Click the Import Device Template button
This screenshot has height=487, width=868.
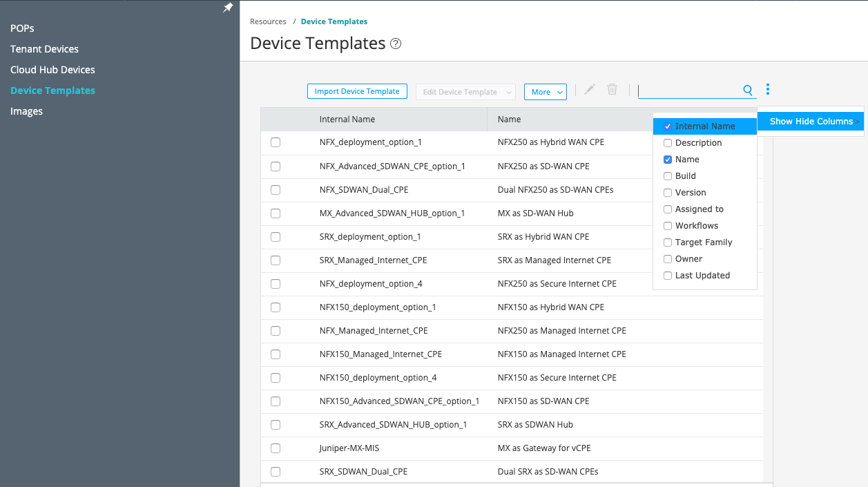pos(357,90)
